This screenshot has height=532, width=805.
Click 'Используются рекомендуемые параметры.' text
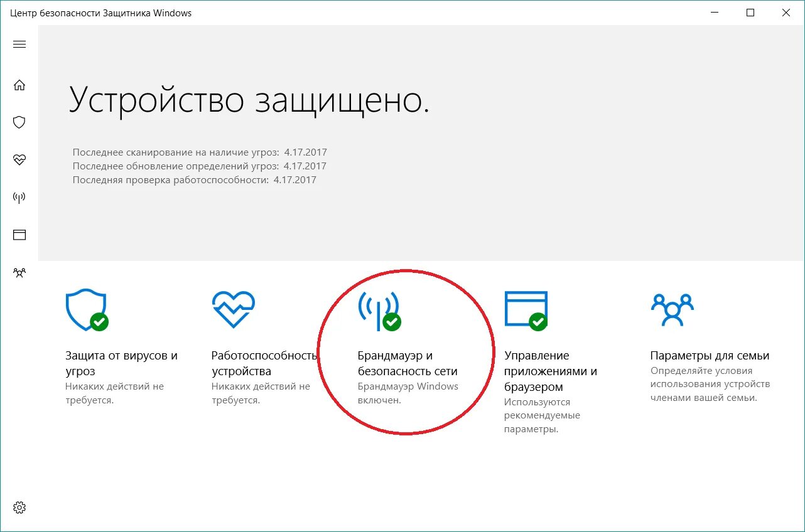pyautogui.click(x=542, y=416)
